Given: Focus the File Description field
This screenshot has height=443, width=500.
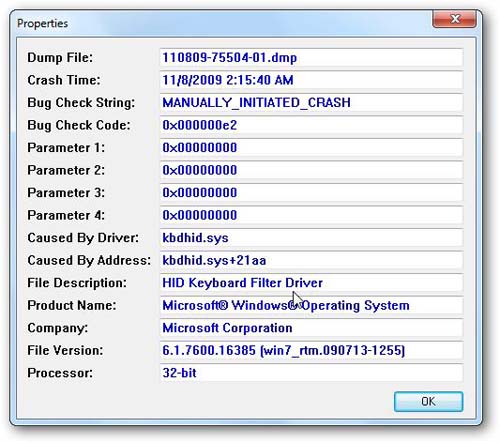Looking at the screenshot, I should coord(311,283).
